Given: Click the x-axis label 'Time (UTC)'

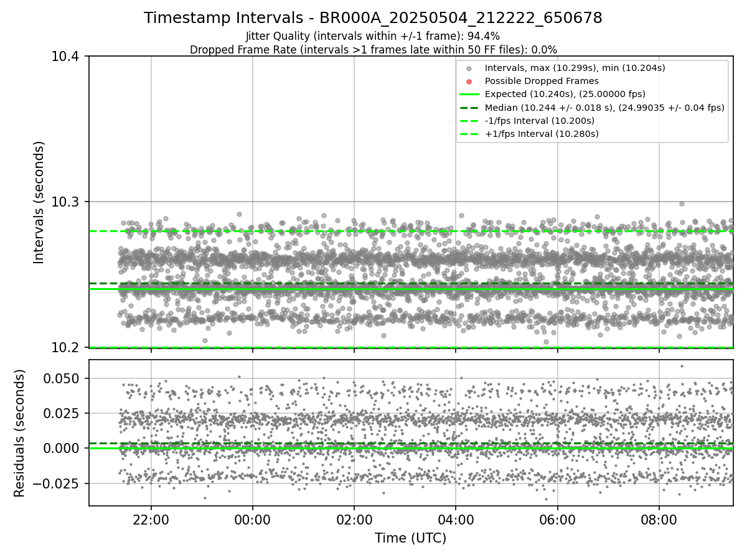Looking at the screenshot, I should (410, 538).
